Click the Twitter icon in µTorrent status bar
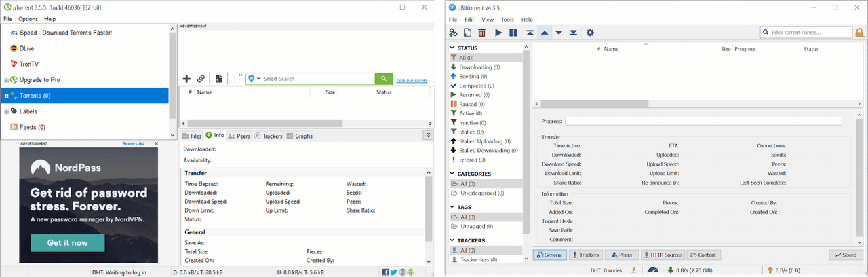Image resolution: width=868 pixels, height=277 pixels. coord(393,272)
